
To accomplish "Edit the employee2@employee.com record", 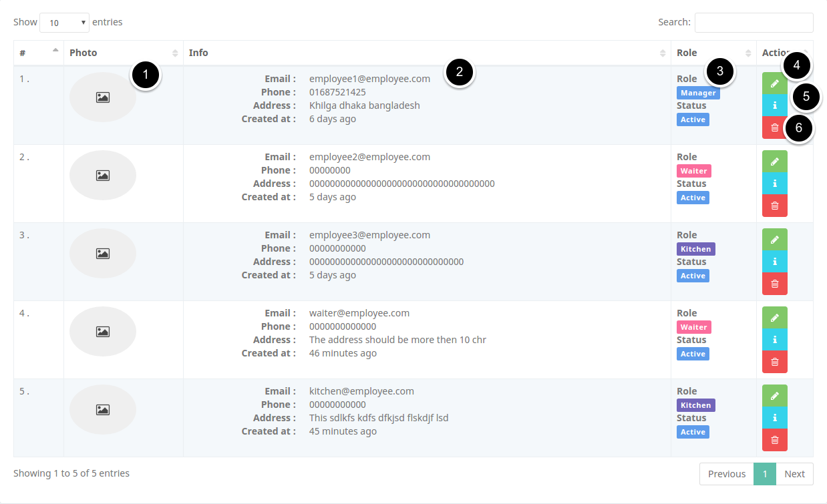I will pyautogui.click(x=775, y=162).
